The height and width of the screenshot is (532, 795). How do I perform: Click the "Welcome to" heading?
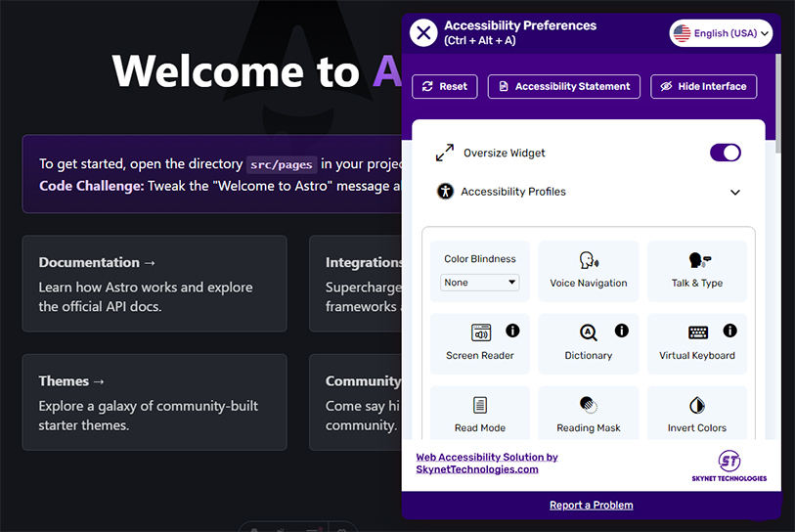click(236, 71)
